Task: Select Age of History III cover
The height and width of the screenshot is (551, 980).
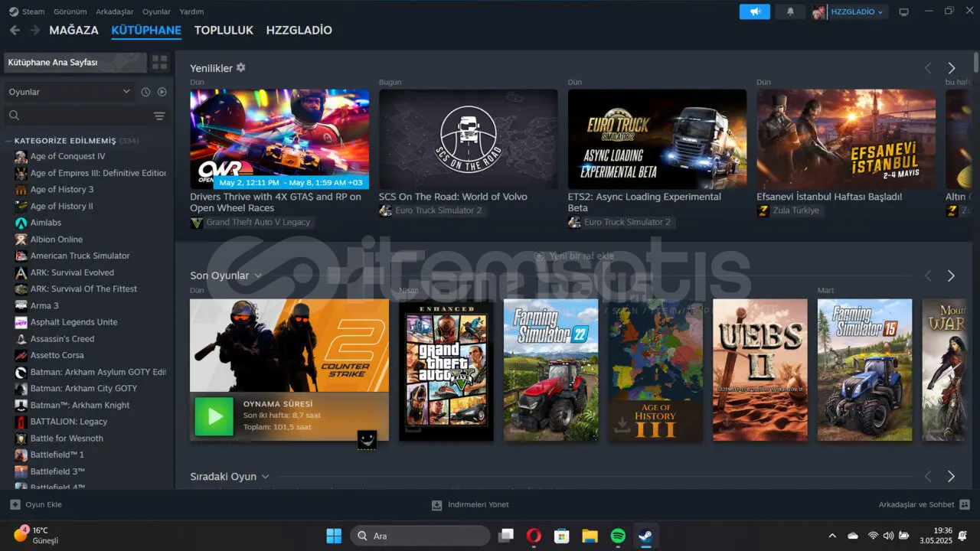Action: pyautogui.click(x=655, y=370)
